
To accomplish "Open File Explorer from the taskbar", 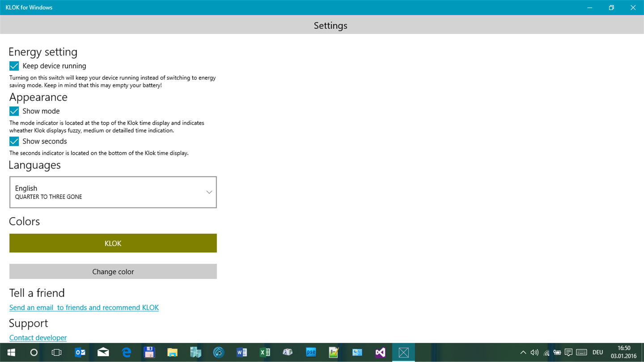I will click(173, 353).
